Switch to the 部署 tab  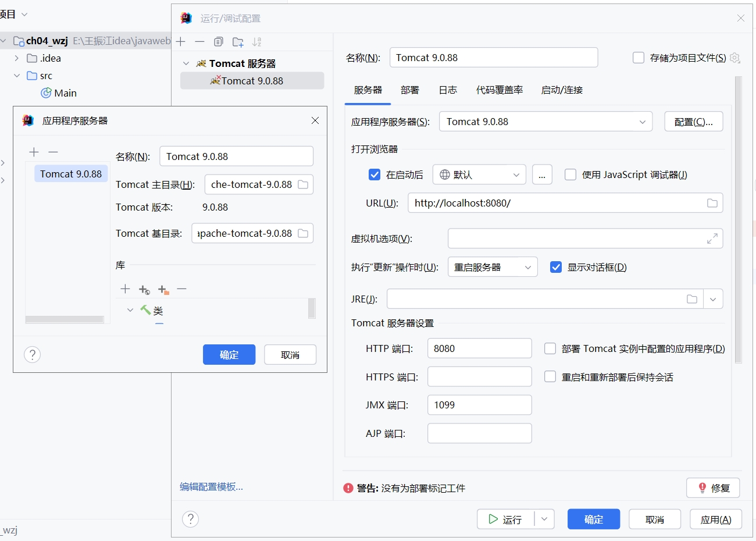tap(409, 90)
